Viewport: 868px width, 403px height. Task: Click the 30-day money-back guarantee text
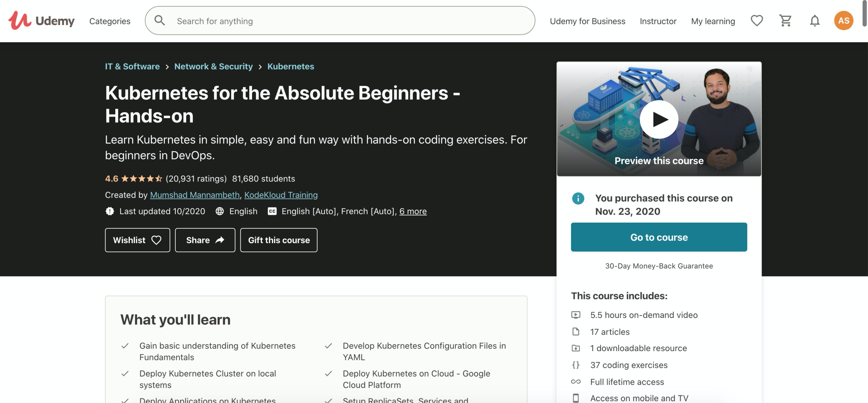pos(659,266)
